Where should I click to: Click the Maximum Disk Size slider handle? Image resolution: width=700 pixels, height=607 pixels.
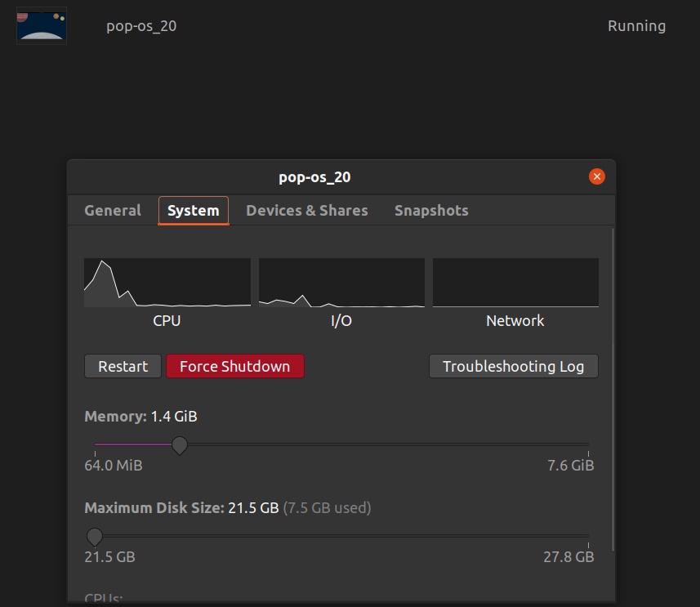pyautogui.click(x=95, y=537)
